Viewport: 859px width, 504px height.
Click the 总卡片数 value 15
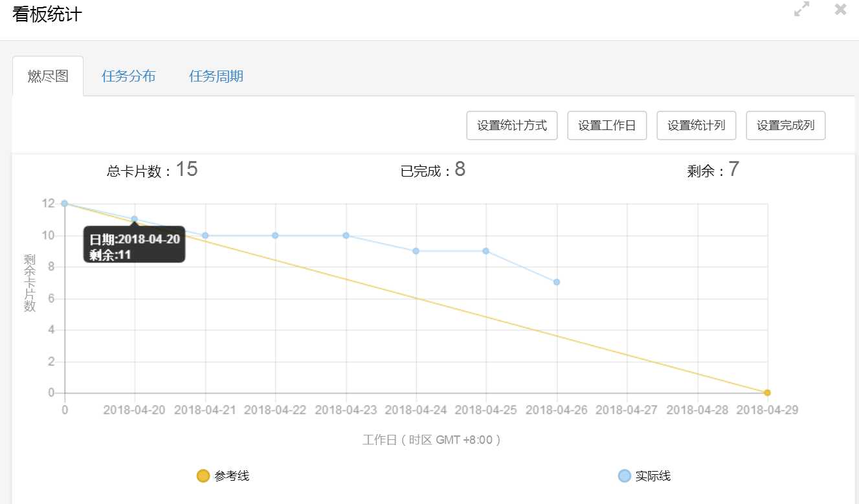coord(186,170)
